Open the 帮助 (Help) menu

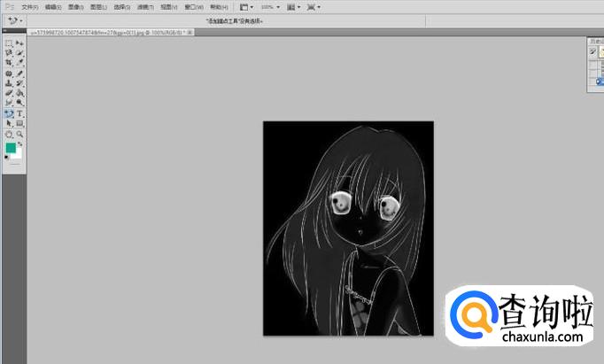tap(219, 6)
